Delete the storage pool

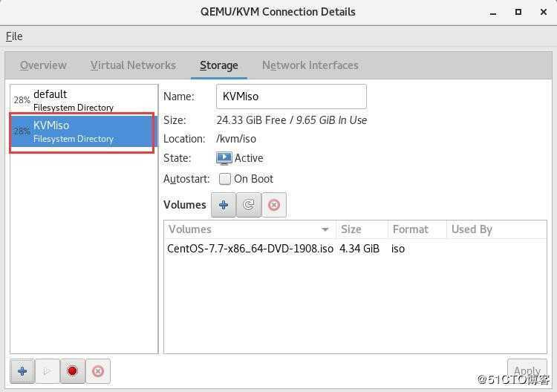(98, 371)
